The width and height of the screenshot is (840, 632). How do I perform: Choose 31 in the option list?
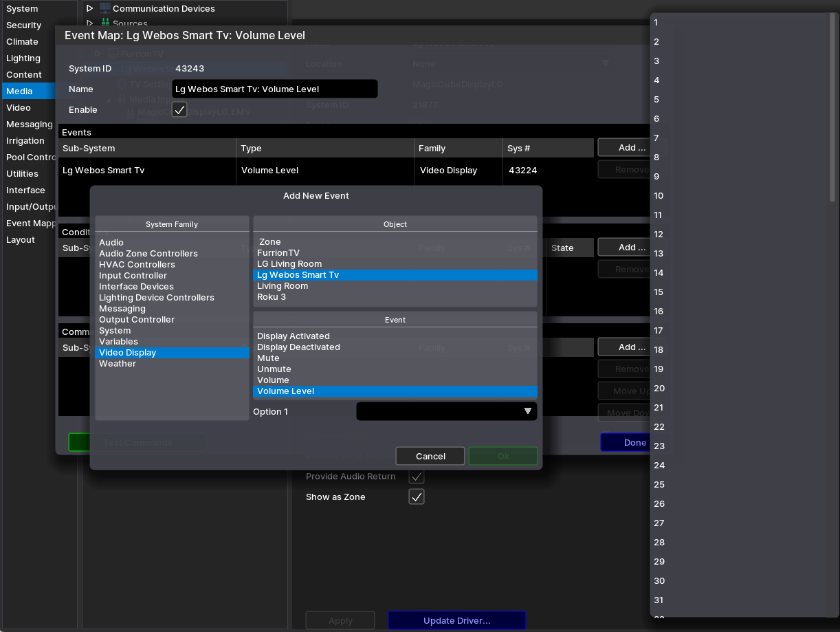point(740,600)
